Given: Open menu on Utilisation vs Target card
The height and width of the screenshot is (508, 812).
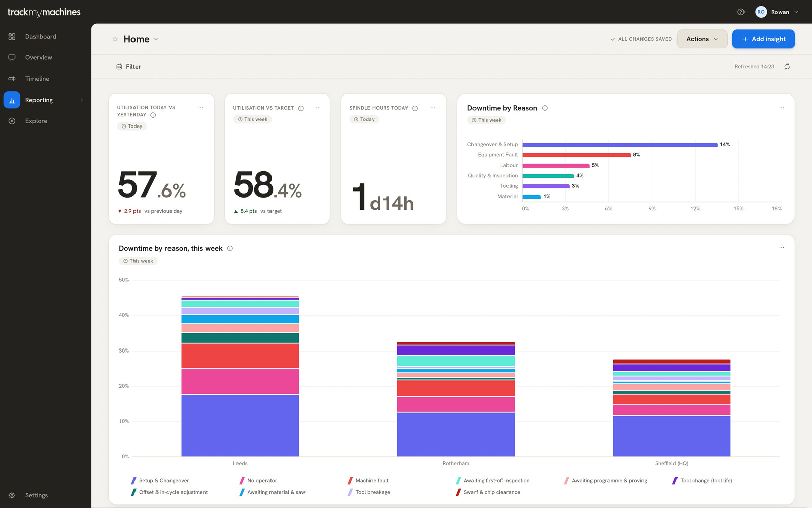Looking at the screenshot, I should 317,107.
